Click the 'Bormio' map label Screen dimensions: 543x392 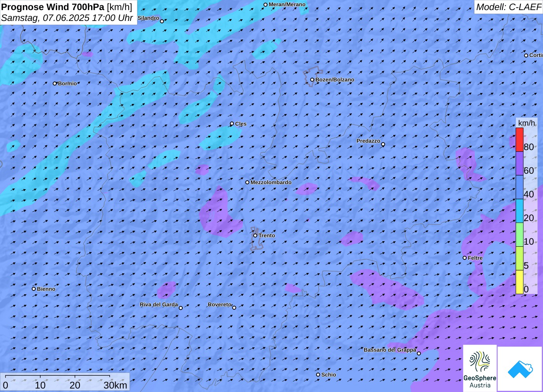(x=67, y=83)
